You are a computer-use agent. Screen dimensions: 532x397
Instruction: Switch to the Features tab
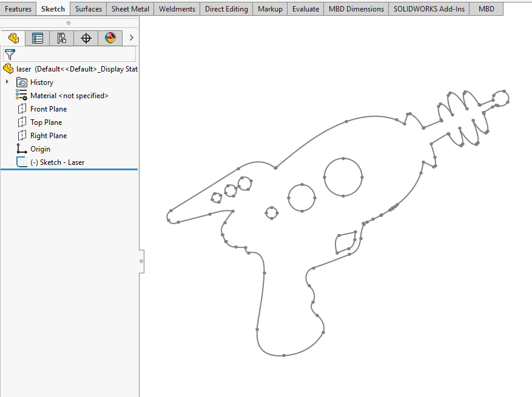(x=18, y=9)
